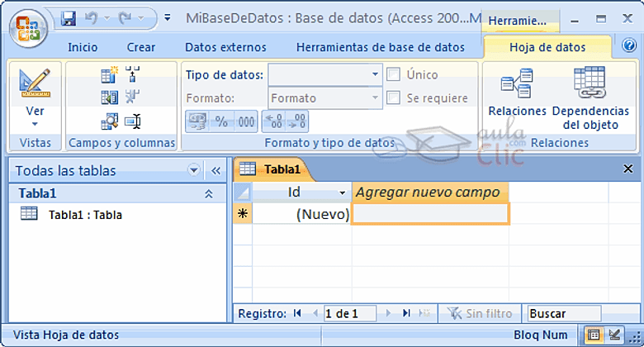
Task: Click the Delete column icon
Action: click(132, 97)
